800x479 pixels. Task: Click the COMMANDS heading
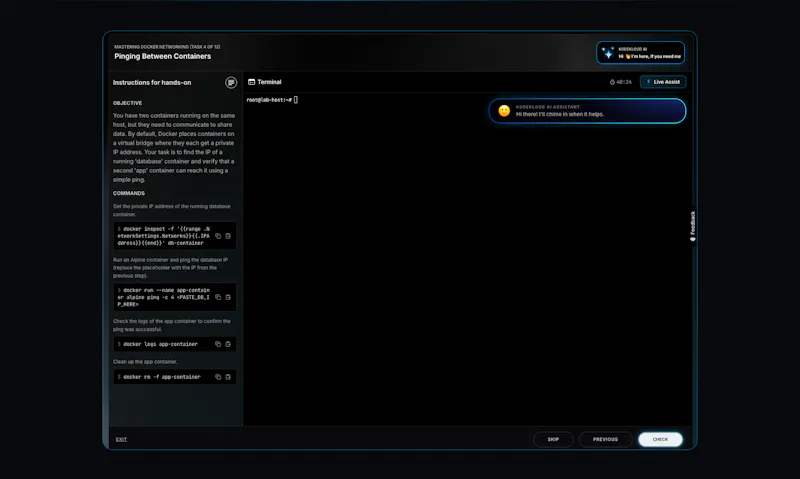(129, 193)
